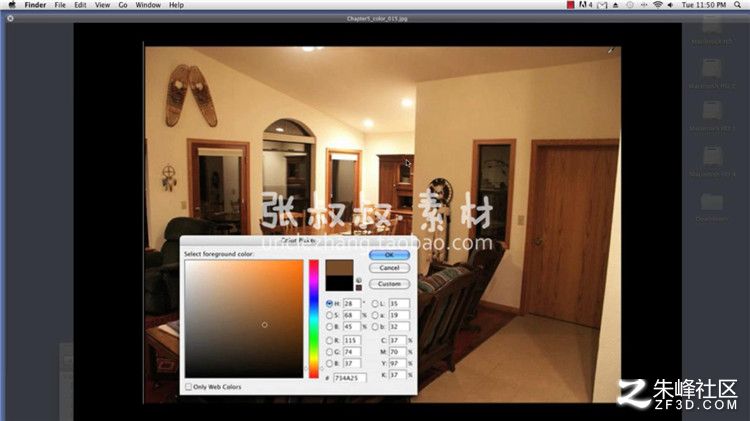Click the vertical rainbow hue slider
This screenshot has width=750, height=421.
tap(313, 319)
